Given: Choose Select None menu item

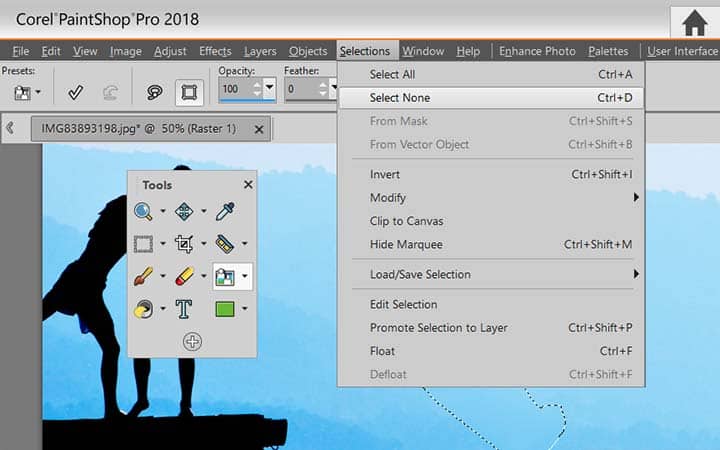Looking at the screenshot, I should click(x=491, y=98).
